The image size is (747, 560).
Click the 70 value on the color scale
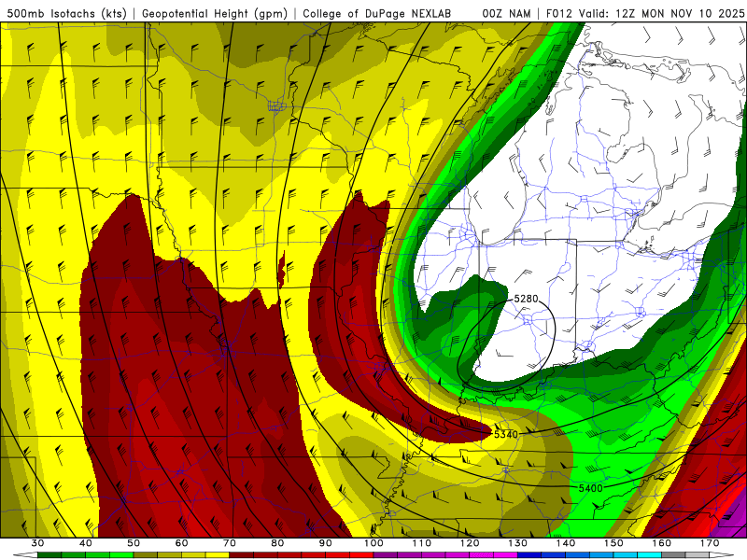point(230,543)
